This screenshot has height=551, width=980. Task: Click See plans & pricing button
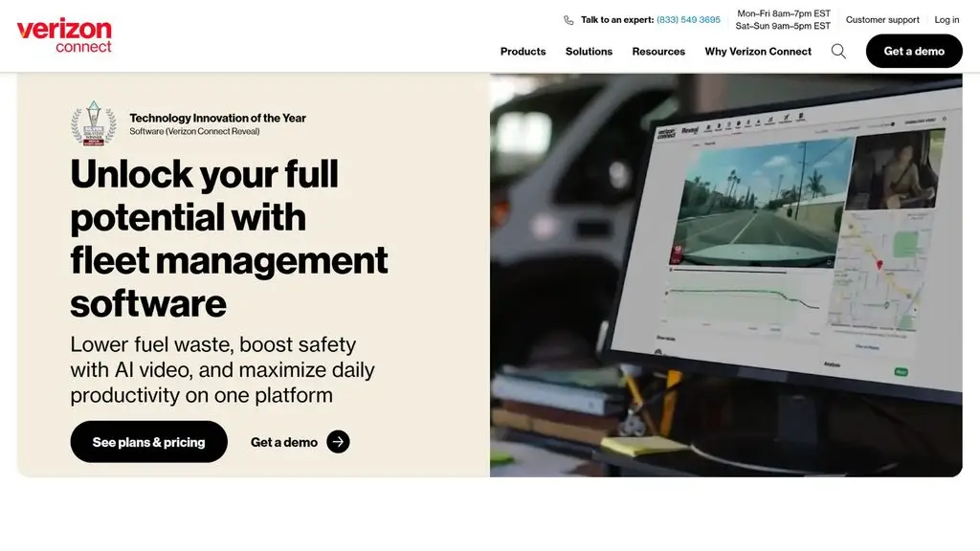(148, 442)
